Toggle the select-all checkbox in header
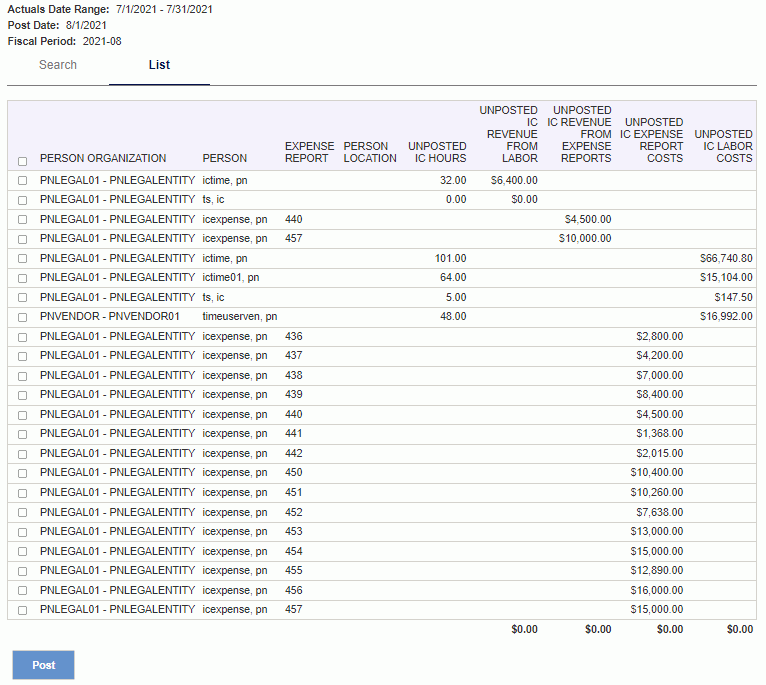766x685 pixels. tap(22, 161)
